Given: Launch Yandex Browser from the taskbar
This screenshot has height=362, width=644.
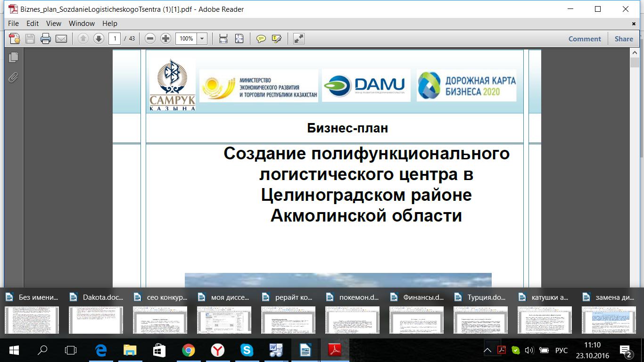Looking at the screenshot, I should coord(217,350).
